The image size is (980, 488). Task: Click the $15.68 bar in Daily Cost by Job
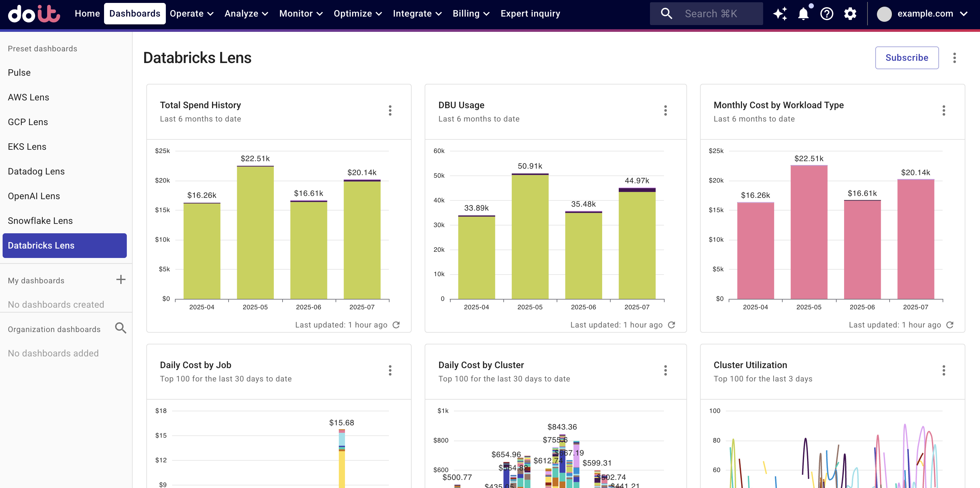342,458
